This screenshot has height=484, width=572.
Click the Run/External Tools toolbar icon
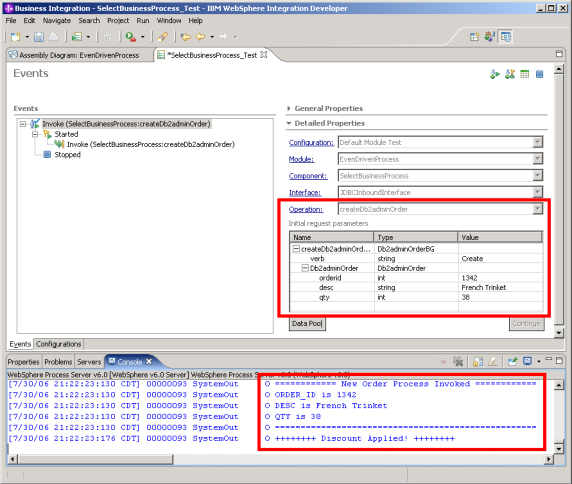coord(131,36)
